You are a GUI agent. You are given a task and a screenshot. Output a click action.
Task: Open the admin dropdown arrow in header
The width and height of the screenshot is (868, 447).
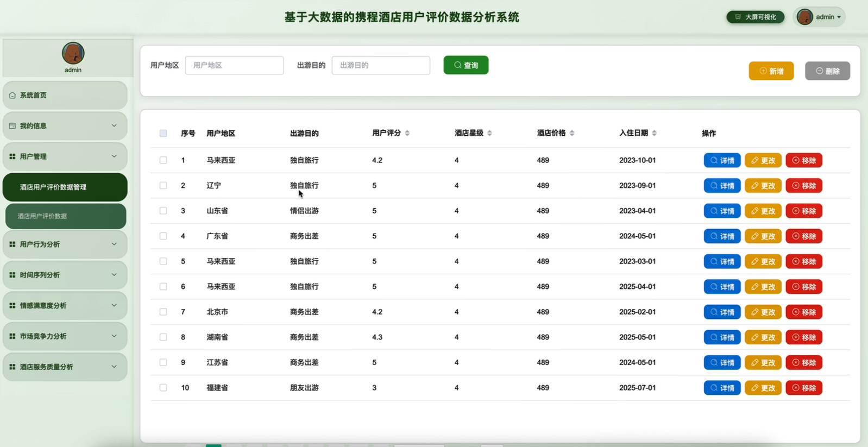(x=839, y=17)
